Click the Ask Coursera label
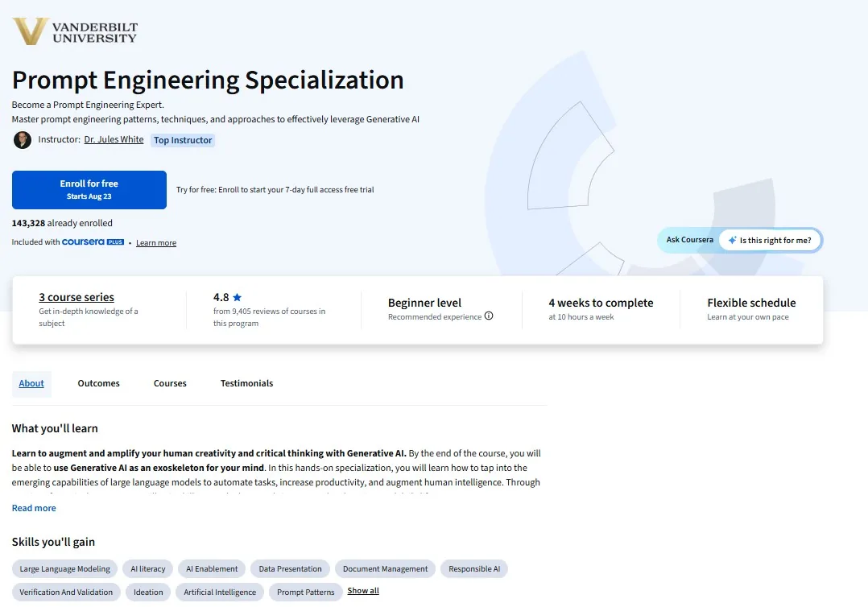The image size is (868, 607). click(690, 240)
